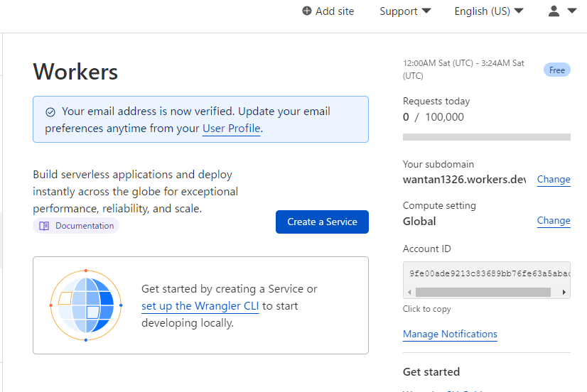Open the Documentation badge link

tap(76, 226)
